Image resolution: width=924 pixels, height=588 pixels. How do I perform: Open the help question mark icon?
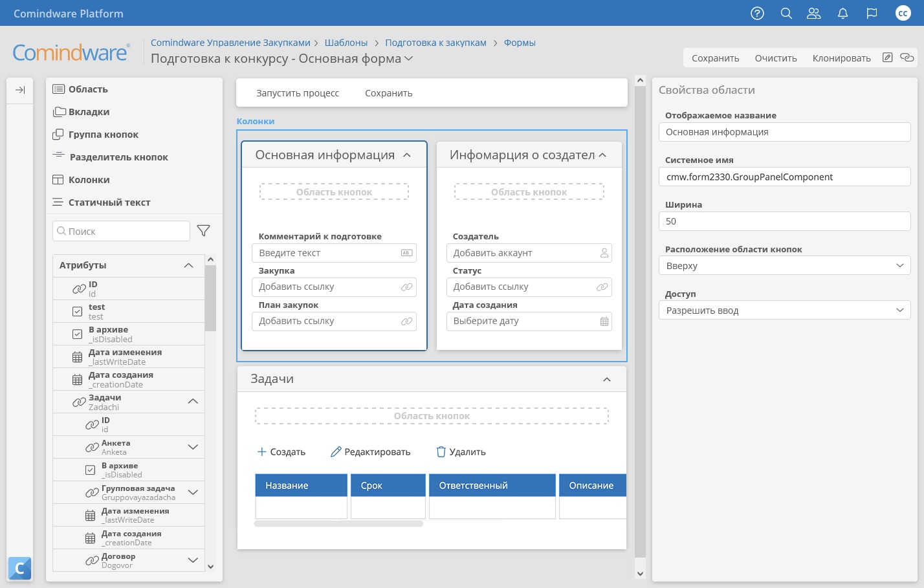coord(757,14)
